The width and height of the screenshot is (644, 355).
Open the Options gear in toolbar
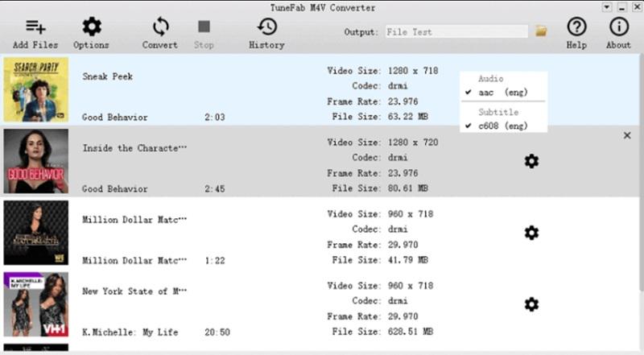point(91,27)
